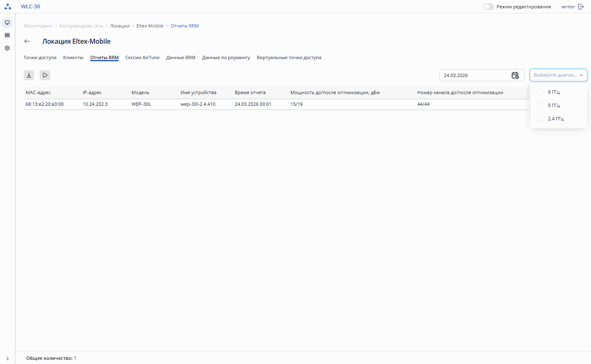Run RRM optimization with play button
Image resolution: width=591 pixels, height=364 pixels.
click(x=45, y=75)
